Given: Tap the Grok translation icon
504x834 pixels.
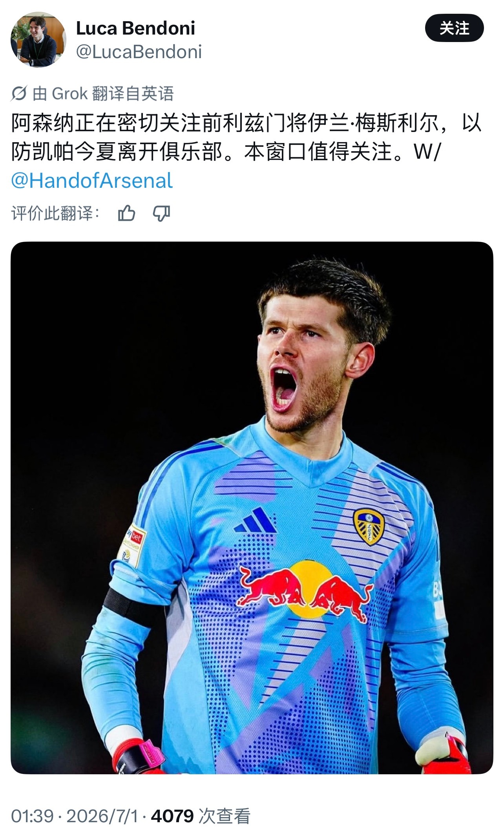Looking at the screenshot, I should coord(19,93).
